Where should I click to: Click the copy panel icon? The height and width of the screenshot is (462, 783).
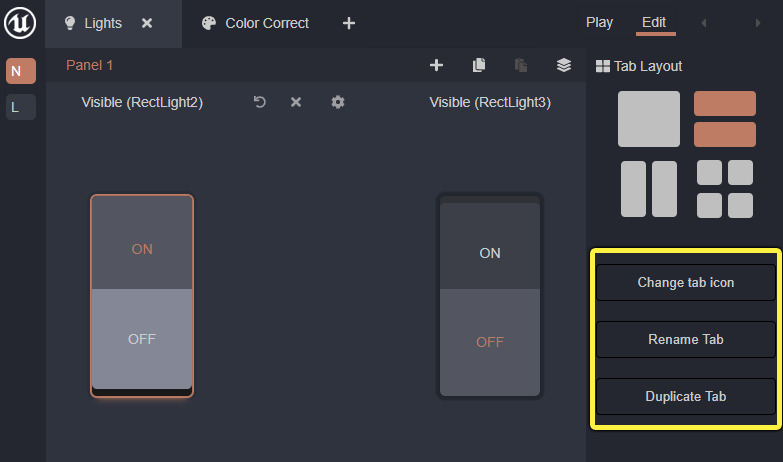(x=479, y=65)
